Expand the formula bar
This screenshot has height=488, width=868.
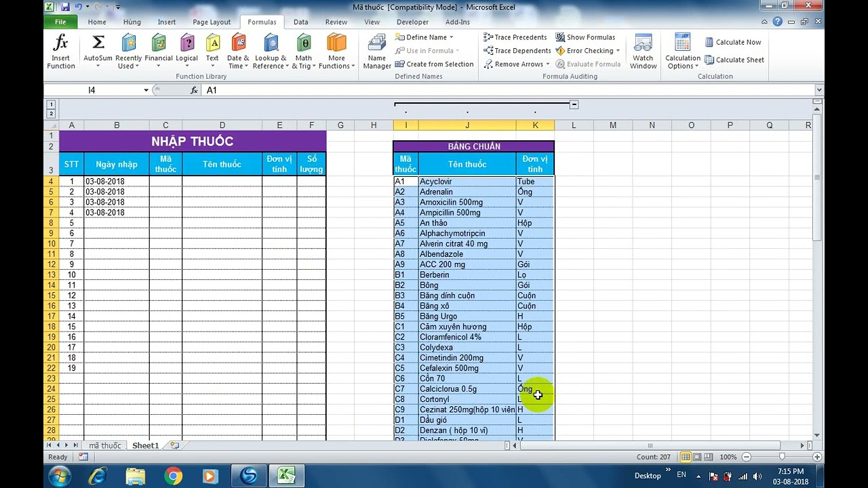819,90
